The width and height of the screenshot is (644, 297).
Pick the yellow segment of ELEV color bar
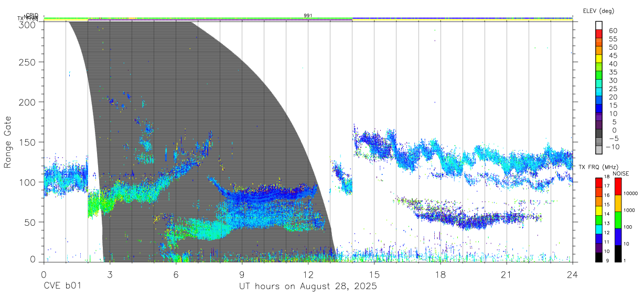click(599, 59)
